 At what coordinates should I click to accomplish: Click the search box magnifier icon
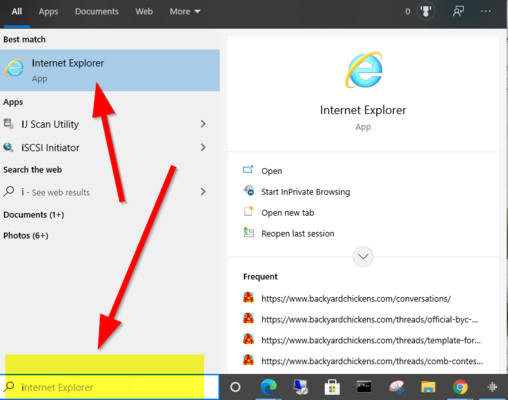9,387
